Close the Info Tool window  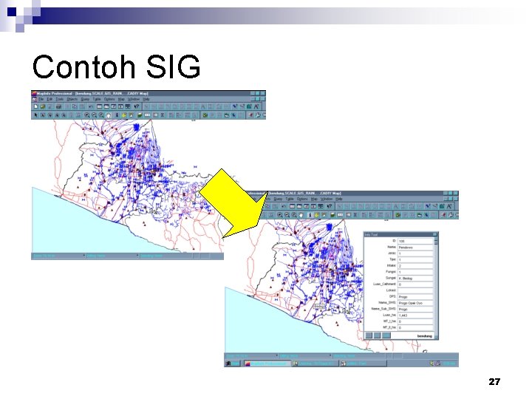[x=435, y=234]
